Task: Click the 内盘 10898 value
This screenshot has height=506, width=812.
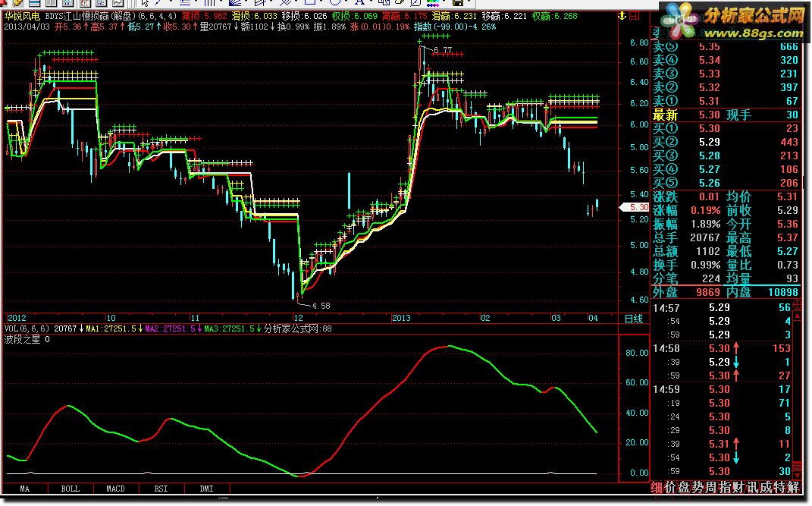Action: (x=783, y=292)
